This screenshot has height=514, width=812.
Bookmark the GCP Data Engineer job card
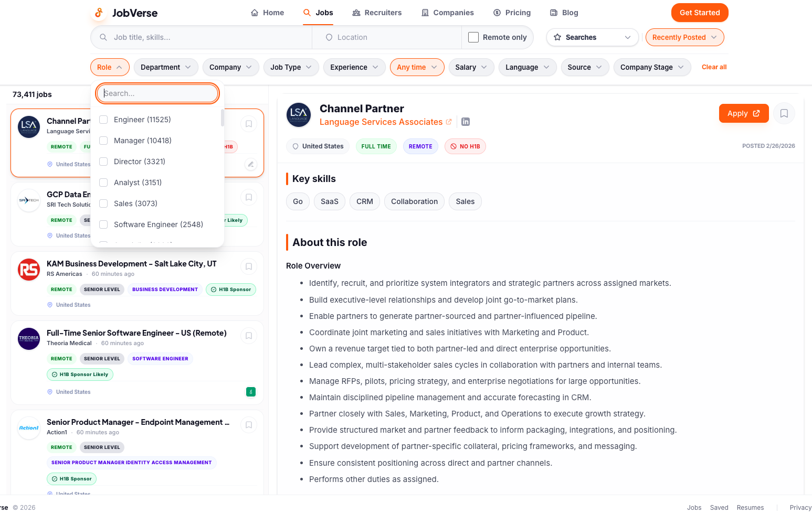click(248, 197)
